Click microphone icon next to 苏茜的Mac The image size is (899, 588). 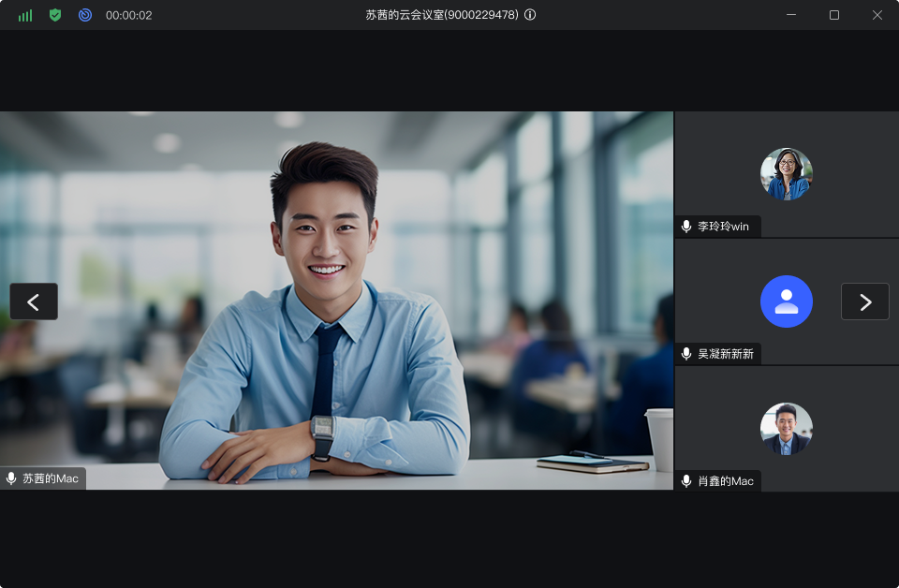[11, 478]
